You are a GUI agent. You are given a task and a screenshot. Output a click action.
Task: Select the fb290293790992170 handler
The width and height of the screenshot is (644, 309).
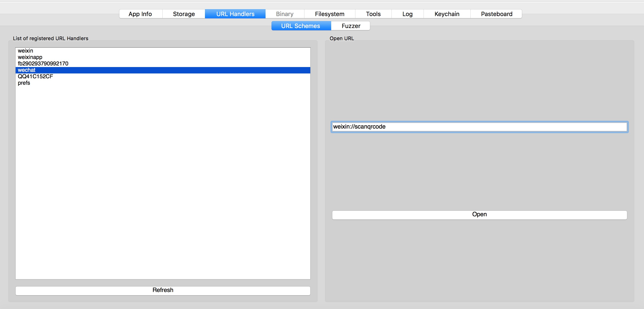tap(163, 64)
